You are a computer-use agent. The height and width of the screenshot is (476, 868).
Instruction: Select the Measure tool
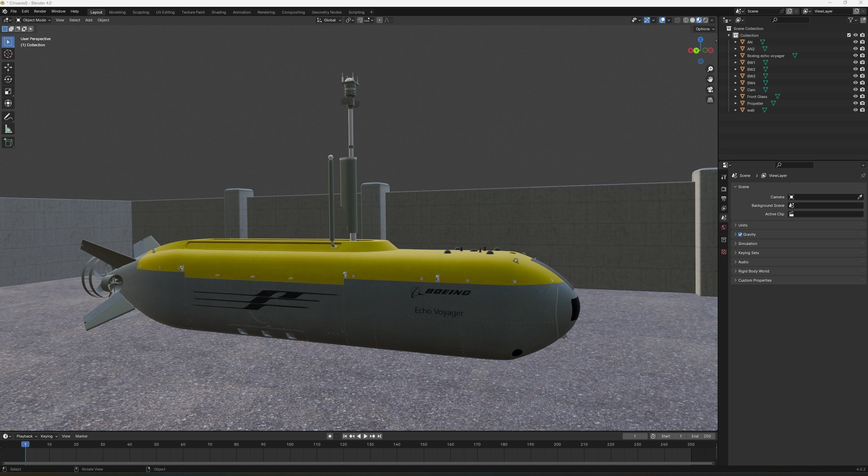8,129
